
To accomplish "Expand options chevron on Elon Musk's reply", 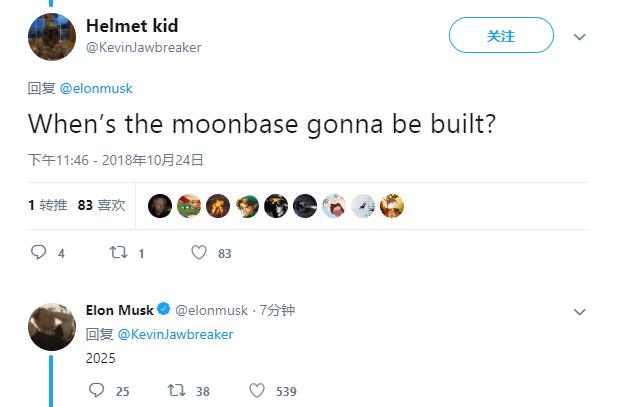I will click(x=579, y=312).
